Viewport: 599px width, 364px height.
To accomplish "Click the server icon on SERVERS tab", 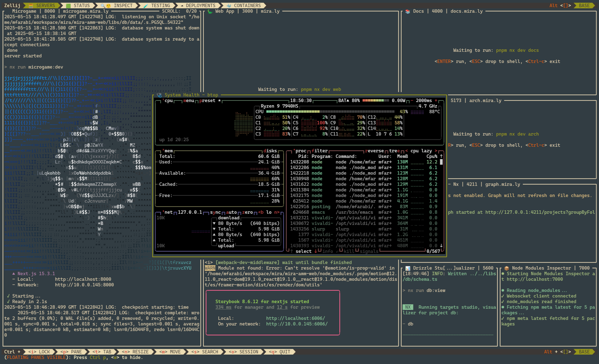I will [31, 5].
